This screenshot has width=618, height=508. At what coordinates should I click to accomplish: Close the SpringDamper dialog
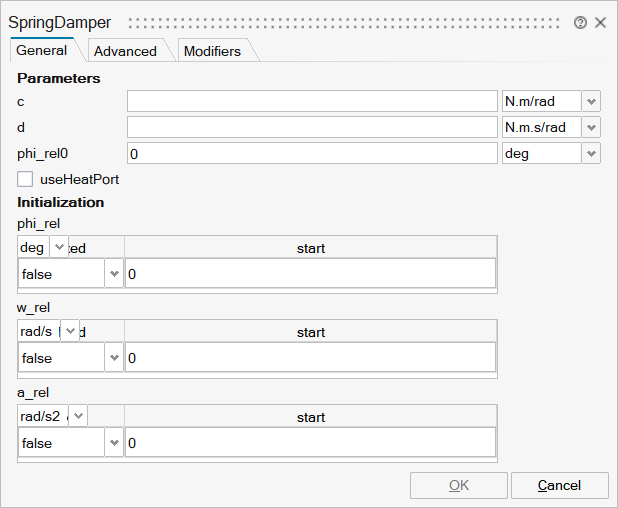tap(600, 23)
